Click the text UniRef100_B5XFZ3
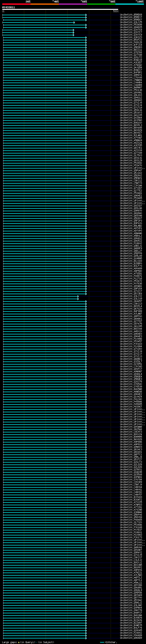This screenshot has width=146, height=644. (131, 40)
